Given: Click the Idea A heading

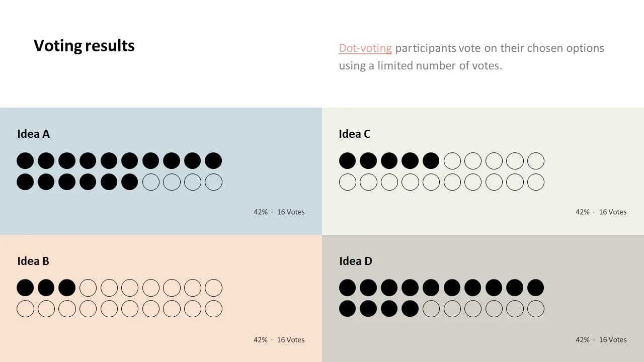Looking at the screenshot, I should 33,134.
